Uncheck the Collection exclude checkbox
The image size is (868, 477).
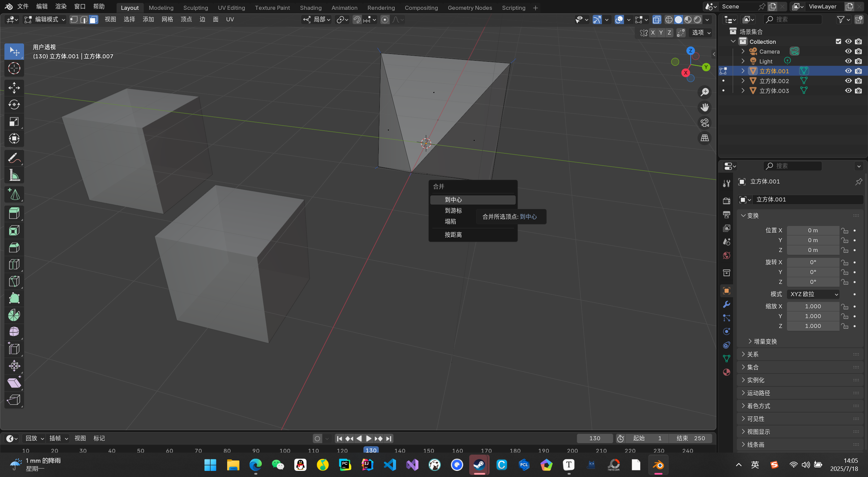[x=838, y=41]
